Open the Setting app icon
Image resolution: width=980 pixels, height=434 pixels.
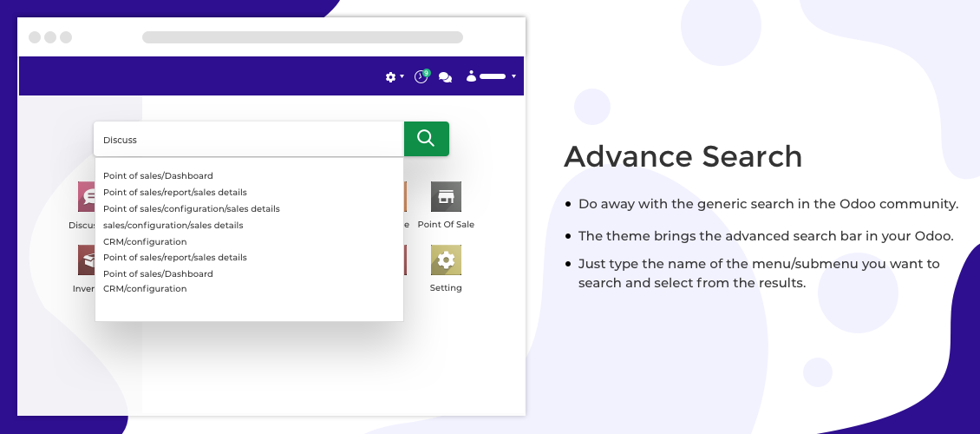point(446,260)
